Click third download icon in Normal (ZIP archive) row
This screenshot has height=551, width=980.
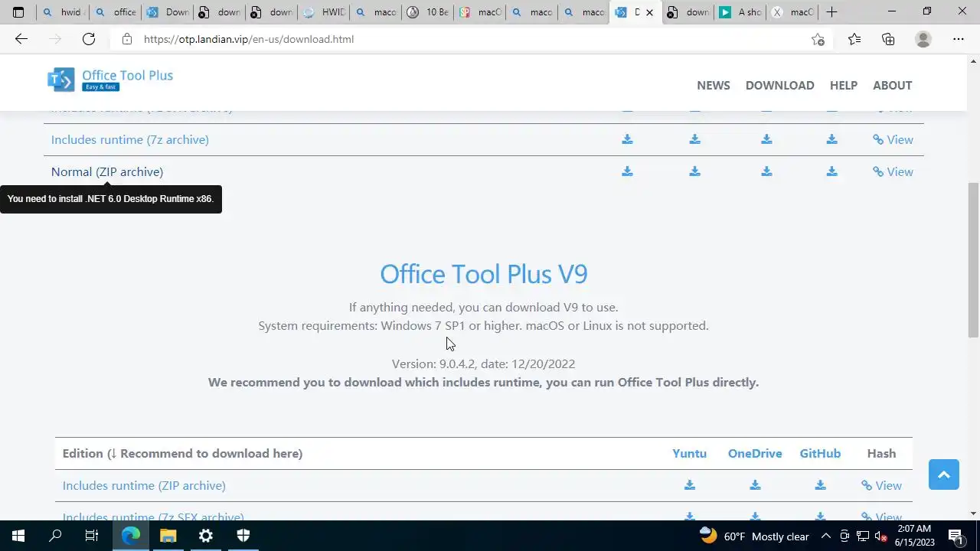(766, 171)
